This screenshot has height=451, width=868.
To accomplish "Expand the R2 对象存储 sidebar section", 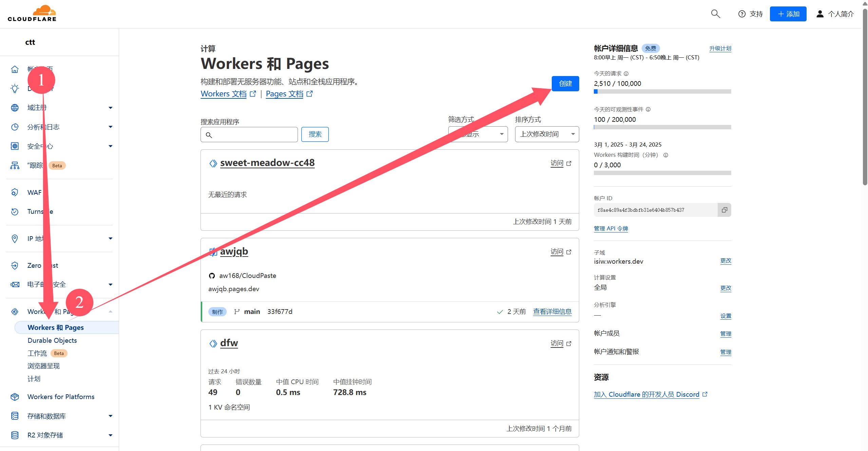I will coord(110,435).
